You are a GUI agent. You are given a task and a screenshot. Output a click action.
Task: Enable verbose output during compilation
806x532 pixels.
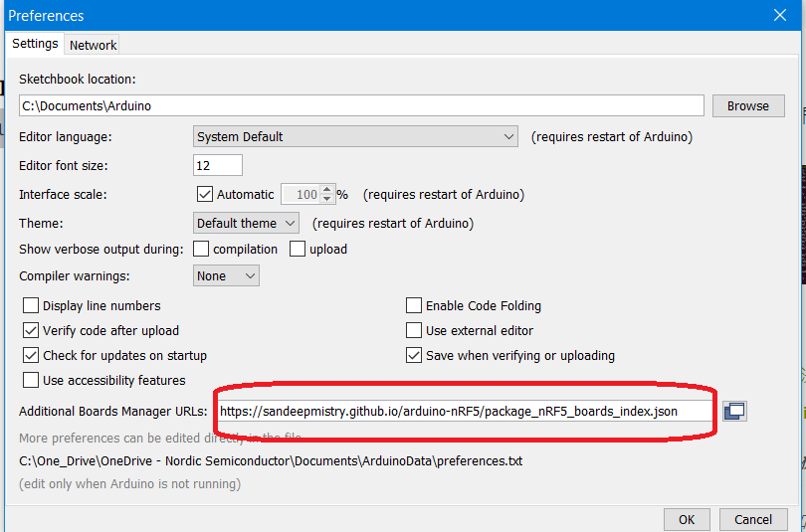[x=201, y=250]
